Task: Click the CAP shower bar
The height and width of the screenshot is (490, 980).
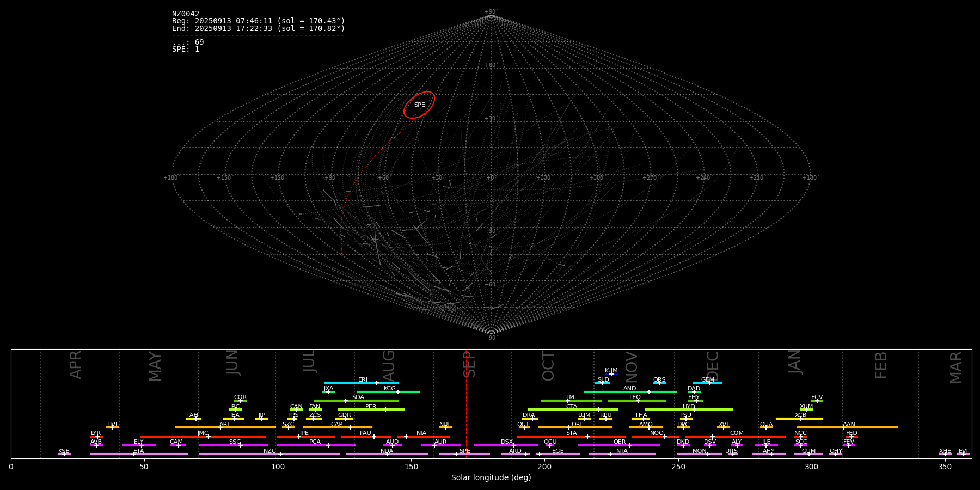Action: (x=338, y=427)
